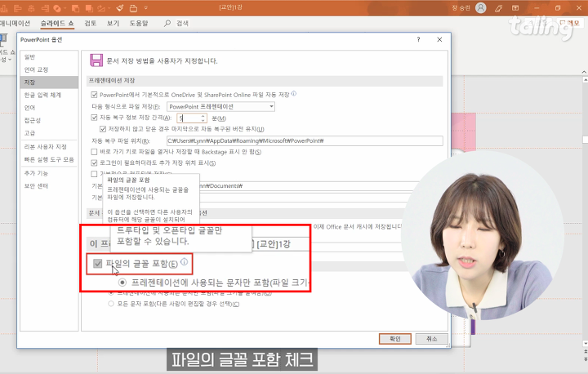Click the 취소 button

(x=432, y=339)
